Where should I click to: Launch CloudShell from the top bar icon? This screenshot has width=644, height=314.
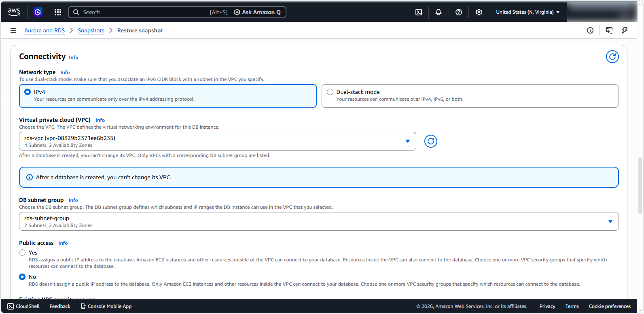pos(419,12)
